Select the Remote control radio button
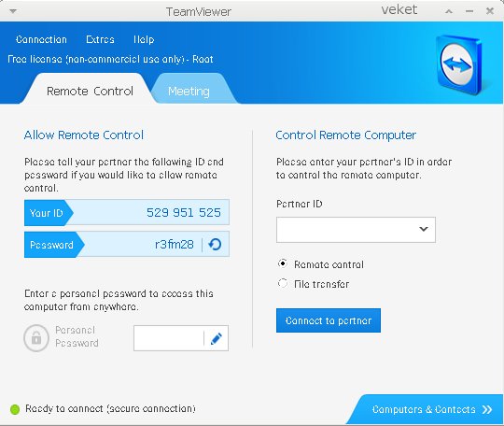The image size is (504, 426). [283, 263]
